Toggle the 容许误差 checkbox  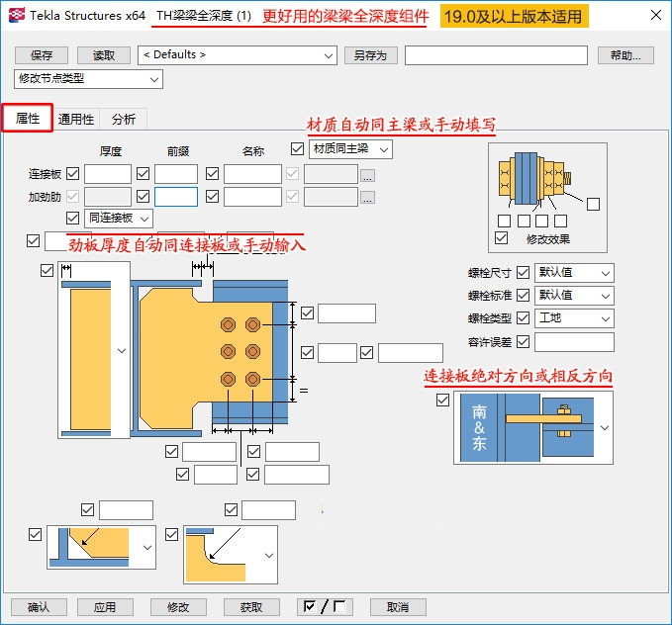click(523, 341)
